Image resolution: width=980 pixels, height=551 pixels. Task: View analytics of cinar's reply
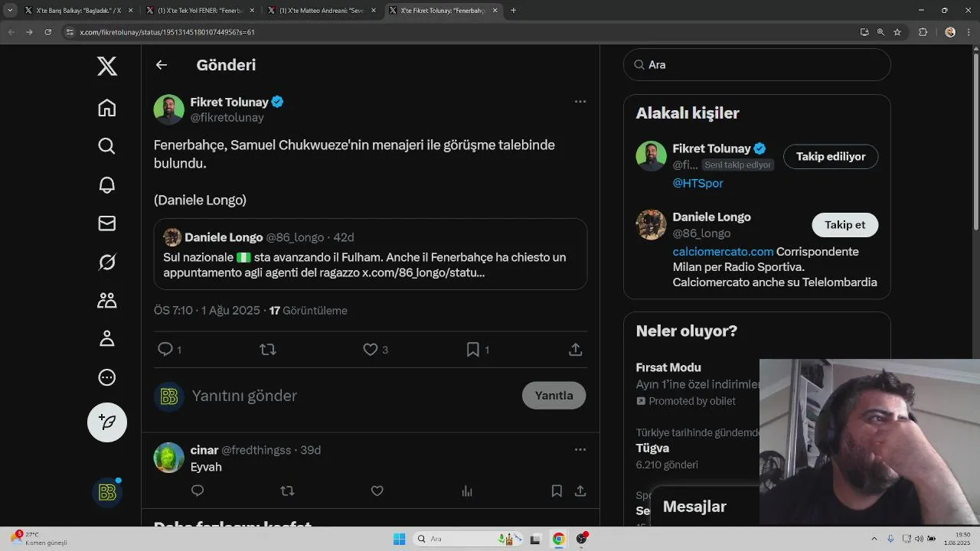point(467,491)
